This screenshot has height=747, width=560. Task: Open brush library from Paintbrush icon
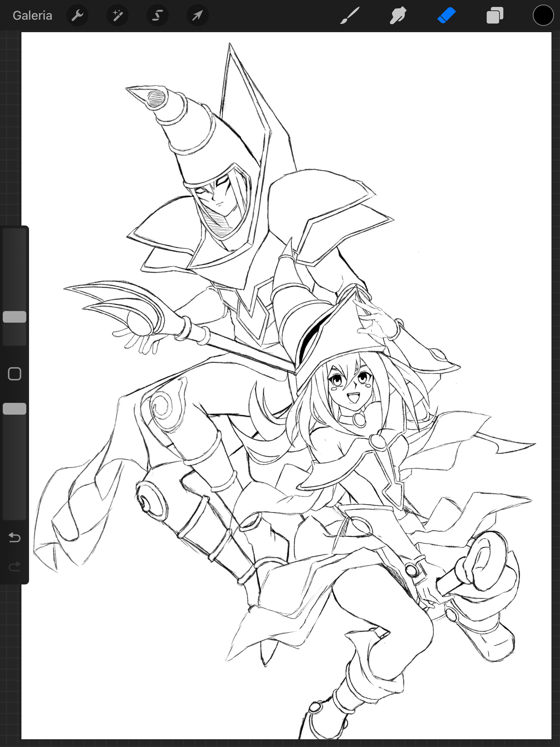350,15
